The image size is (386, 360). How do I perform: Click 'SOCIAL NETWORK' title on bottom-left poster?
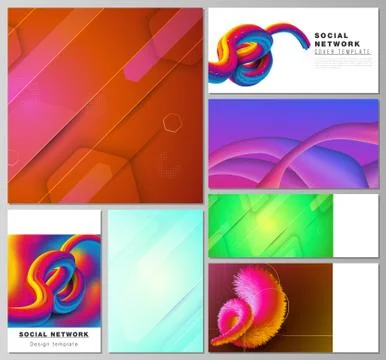pos(54,334)
